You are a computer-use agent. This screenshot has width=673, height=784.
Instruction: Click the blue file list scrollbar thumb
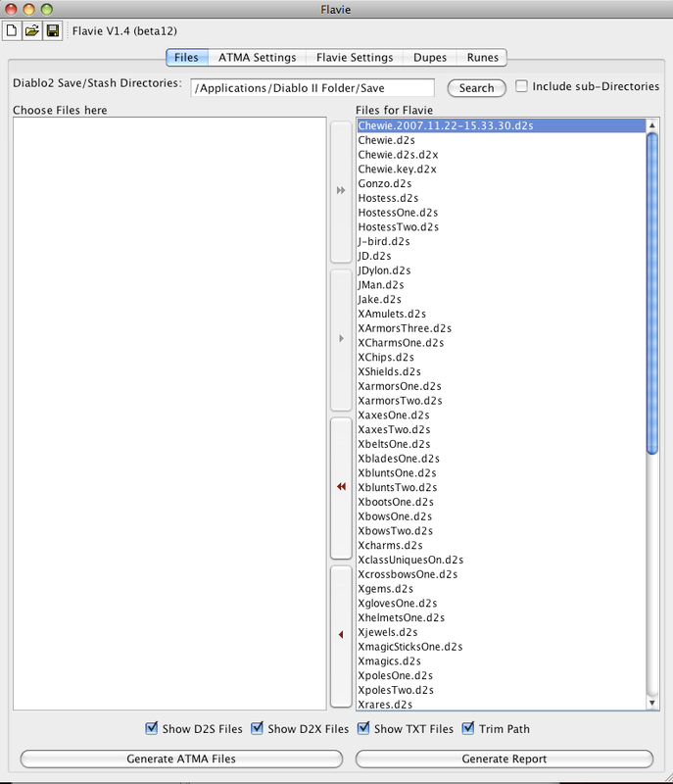point(652,294)
